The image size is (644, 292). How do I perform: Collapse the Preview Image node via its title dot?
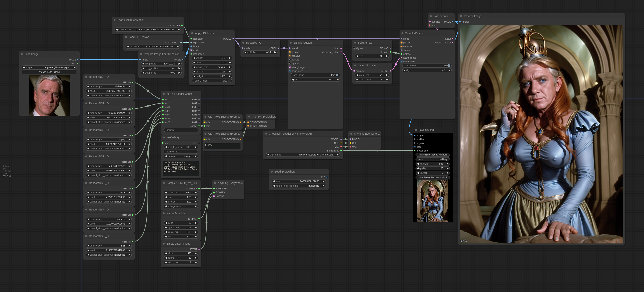(461, 16)
